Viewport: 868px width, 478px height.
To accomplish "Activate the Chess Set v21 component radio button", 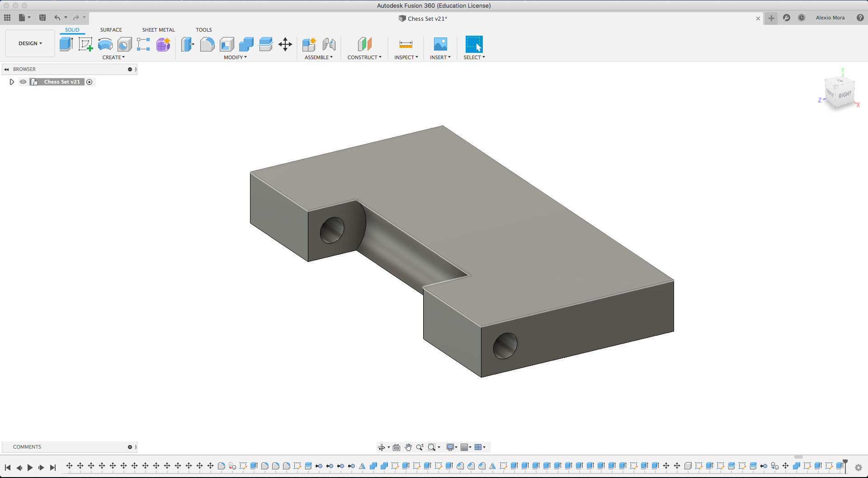I will [x=90, y=82].
